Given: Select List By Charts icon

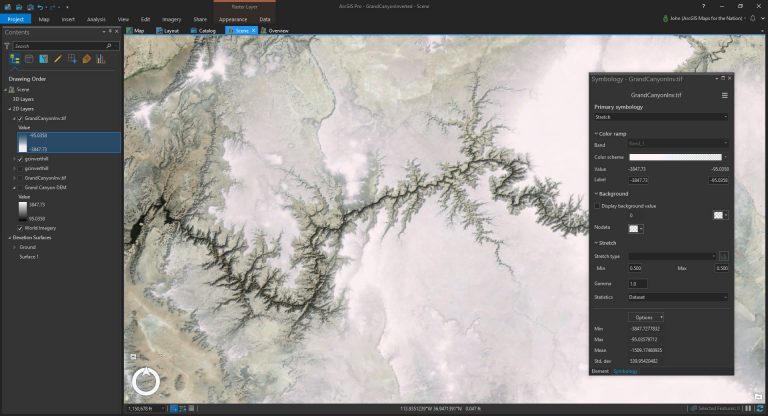Looking at the screenshot, I should (101, 59).
